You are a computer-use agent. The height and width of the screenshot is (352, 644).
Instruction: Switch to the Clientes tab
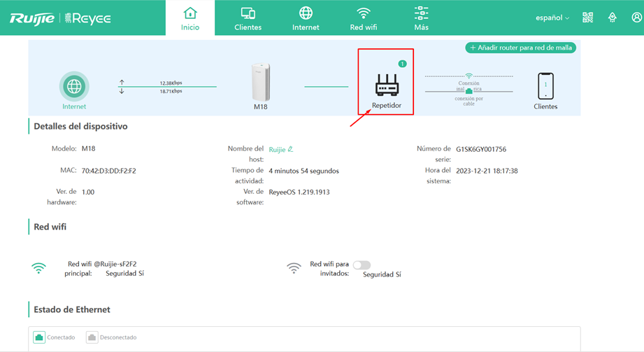pos(248,18)
